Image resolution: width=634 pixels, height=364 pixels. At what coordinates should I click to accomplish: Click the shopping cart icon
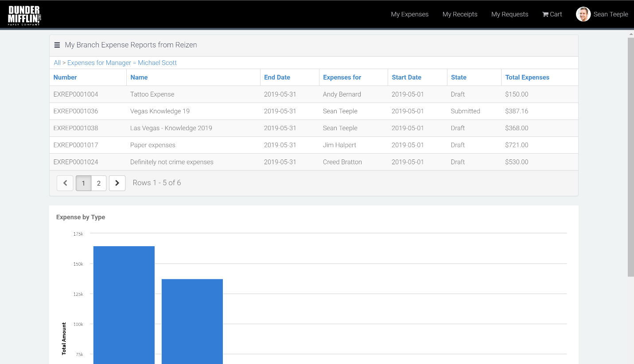(545, 14)
